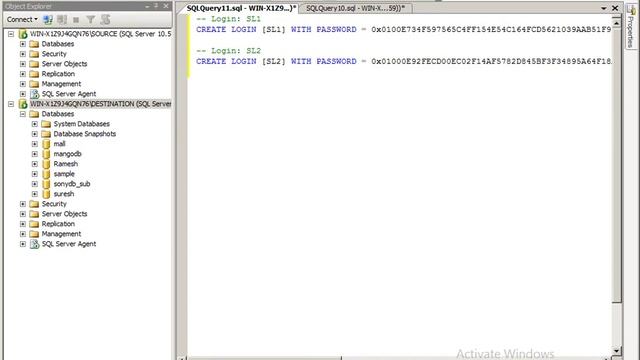Screen dimensions: 640x360
Task: Select SQL Server Agent icon under DESTINATION
Action: click(35, 244)
